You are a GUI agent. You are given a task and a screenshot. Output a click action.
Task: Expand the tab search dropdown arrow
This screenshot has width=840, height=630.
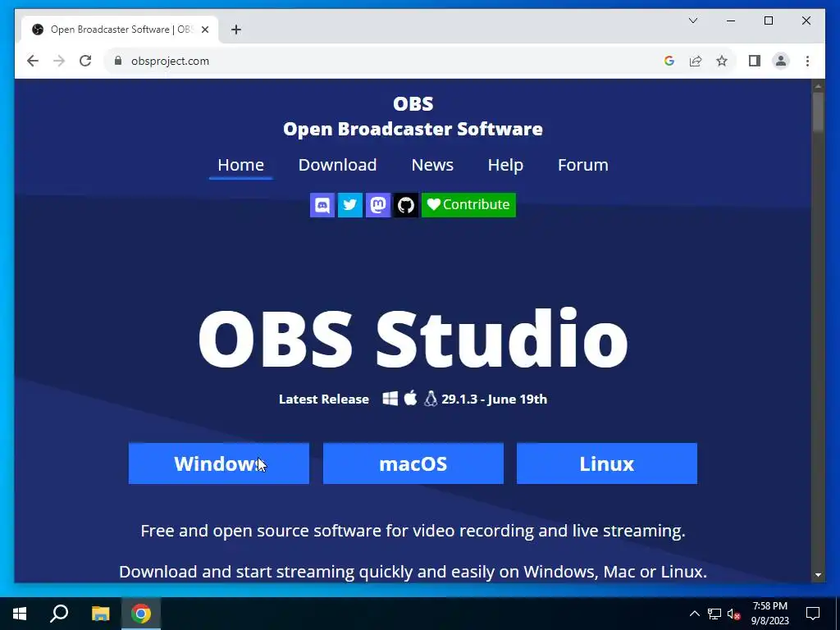pyautogui.click(x=692, y=21)
